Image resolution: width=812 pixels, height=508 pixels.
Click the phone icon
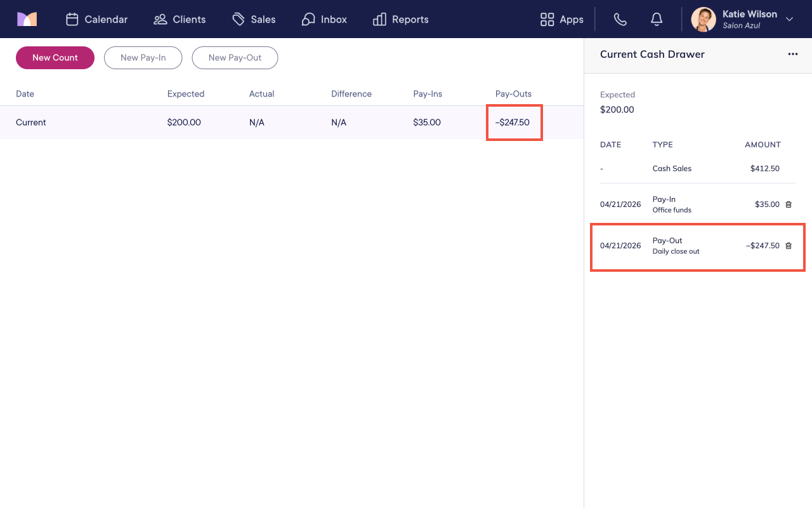[620, 19]
